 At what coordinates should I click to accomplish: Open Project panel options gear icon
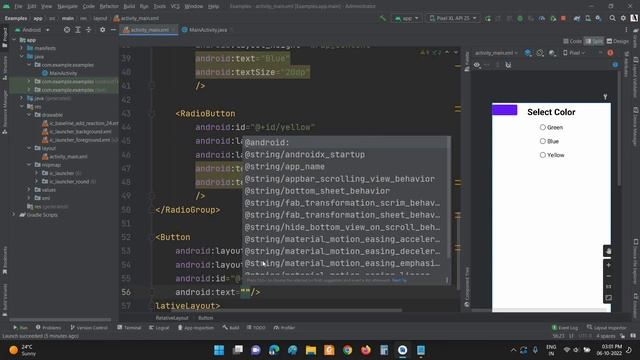102,30
